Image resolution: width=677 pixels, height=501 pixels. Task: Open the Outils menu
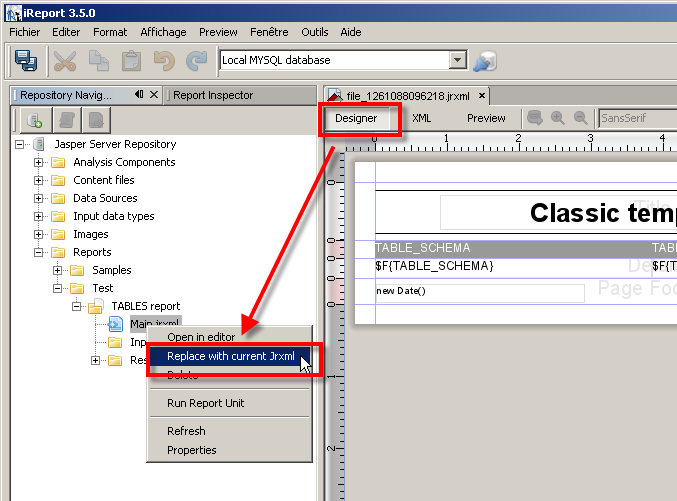pyautogui.click(x=315, y=32)
